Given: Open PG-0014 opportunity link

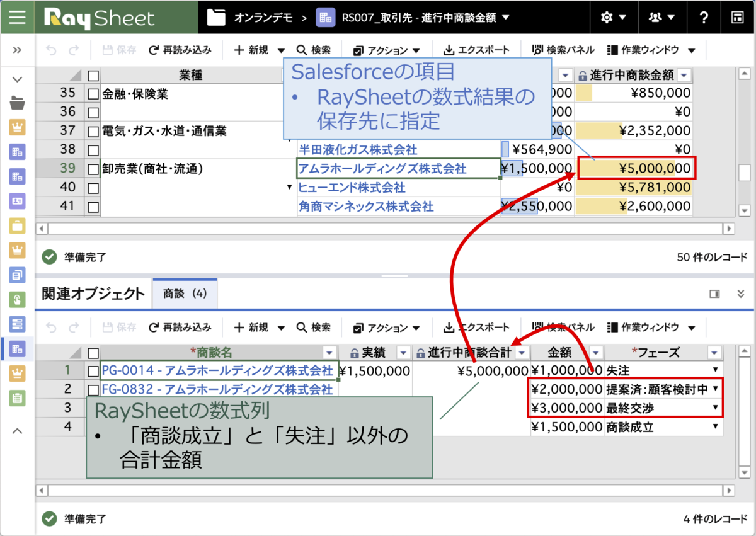Looking at the screenshot, I should pos(217,370).
